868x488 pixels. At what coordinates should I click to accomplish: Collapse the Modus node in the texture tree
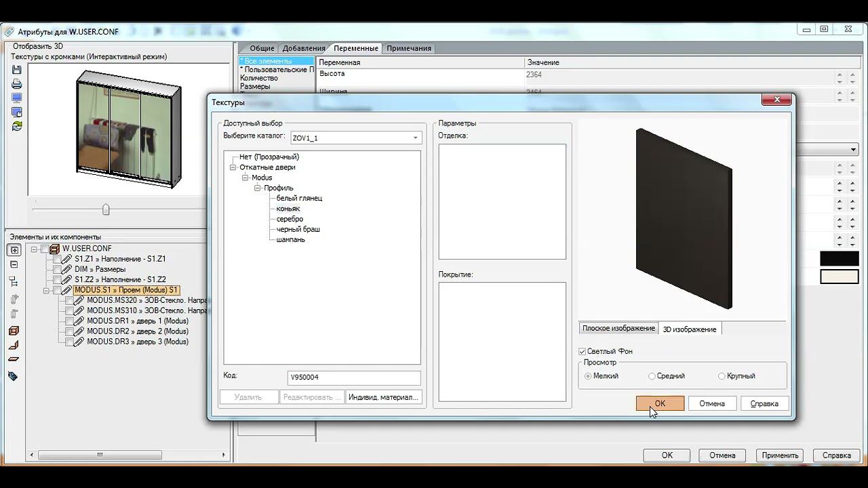click(x=245, y=178)
